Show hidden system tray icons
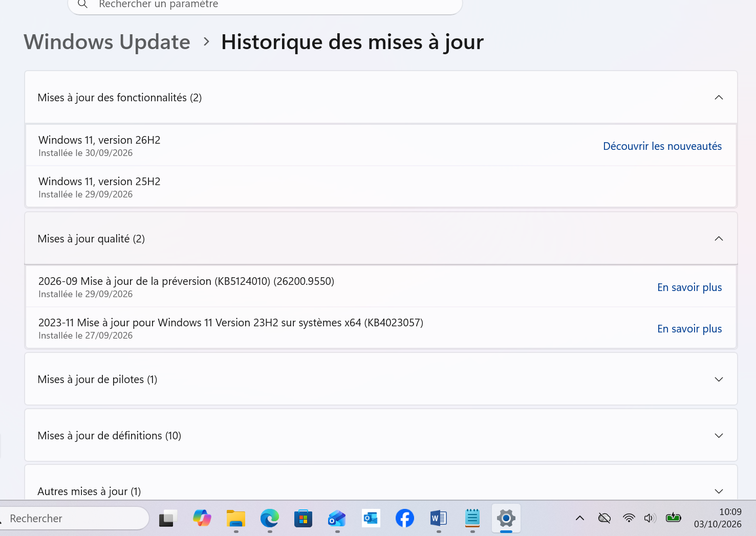 [580, 518]
